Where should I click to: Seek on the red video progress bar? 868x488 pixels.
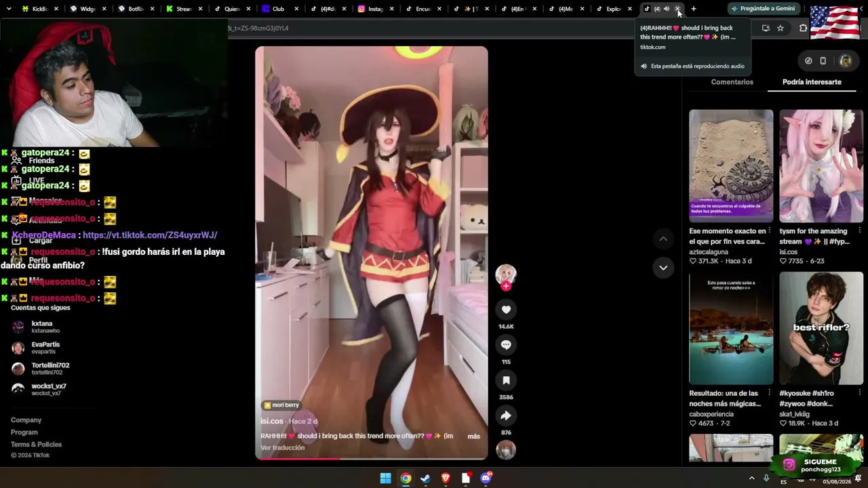tap(372, 459)
